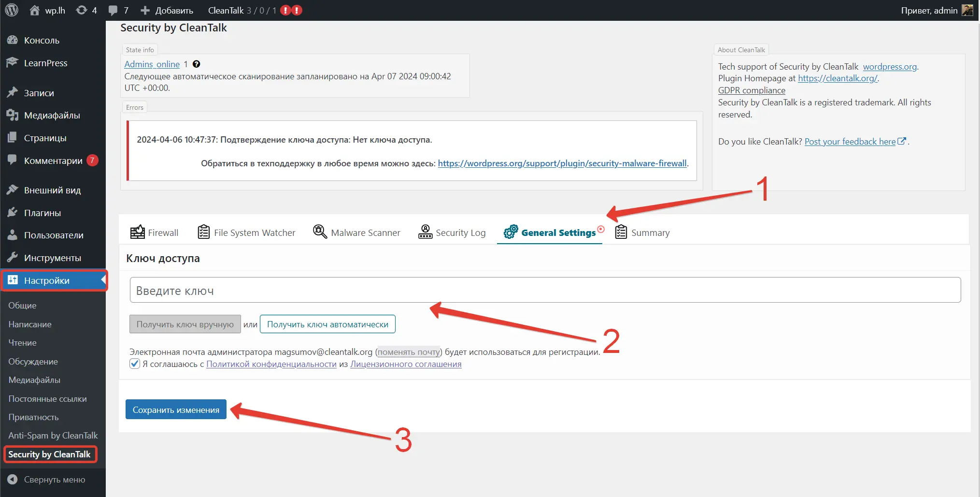Image resolution: width=980 pixels, height=497 pixels.
Task: Open the File System Watcher icon
Action: click(x=203, y=232)
